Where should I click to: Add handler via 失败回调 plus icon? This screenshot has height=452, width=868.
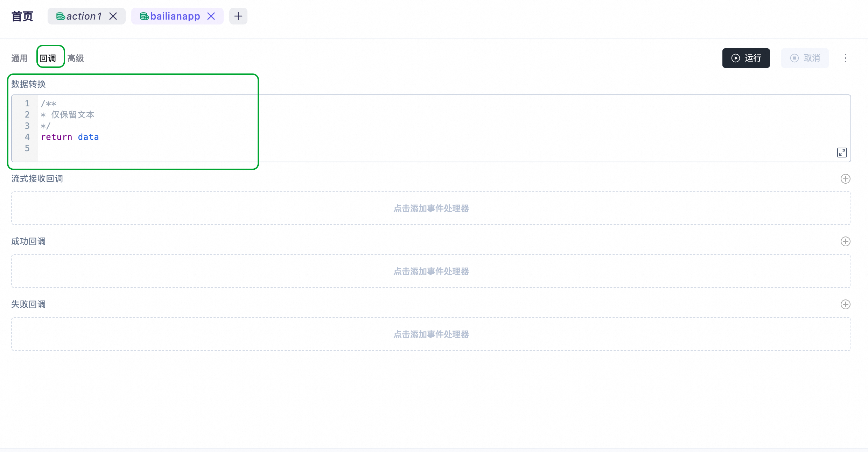click(845, 304)
